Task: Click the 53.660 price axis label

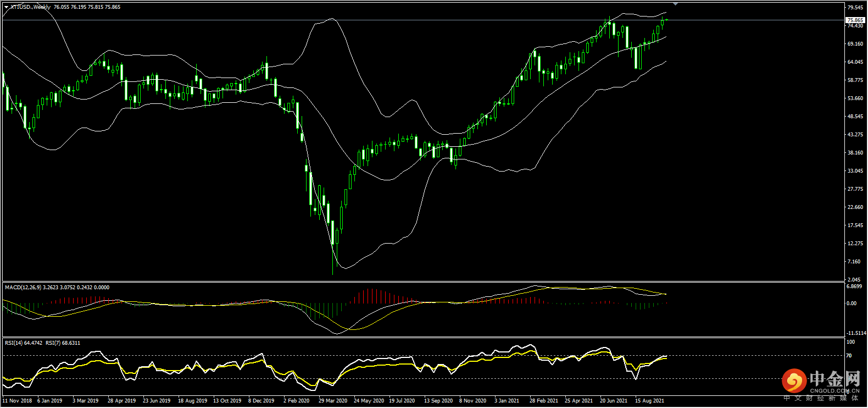Action: [x=855, y=98]
